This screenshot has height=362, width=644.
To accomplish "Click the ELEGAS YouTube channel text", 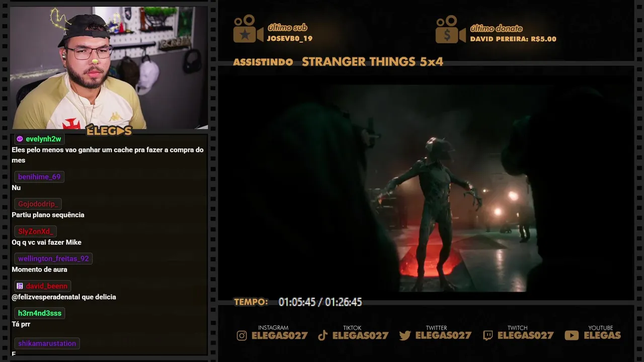I will [x=602, y=335].
